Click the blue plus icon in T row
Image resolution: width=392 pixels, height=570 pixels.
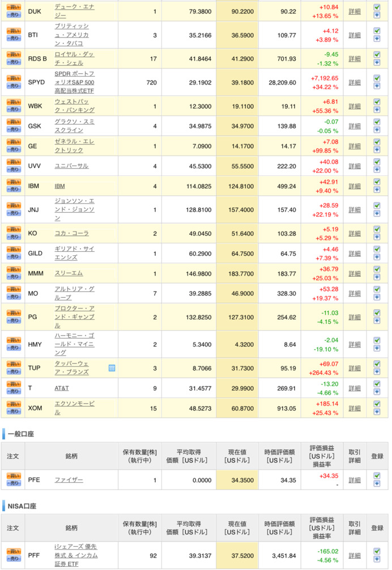coord(377,392)
